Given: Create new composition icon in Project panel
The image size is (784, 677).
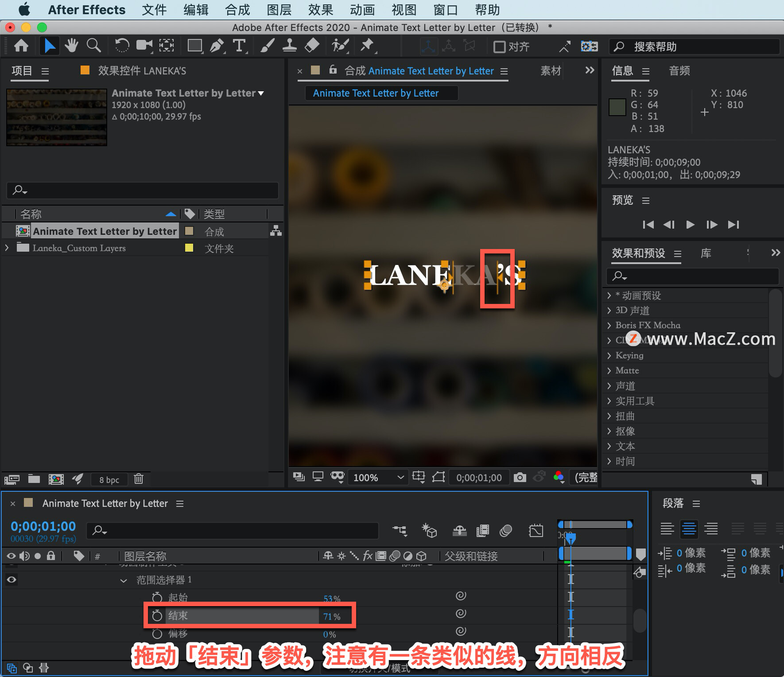Looking at the screenshot, I should 56,479.
